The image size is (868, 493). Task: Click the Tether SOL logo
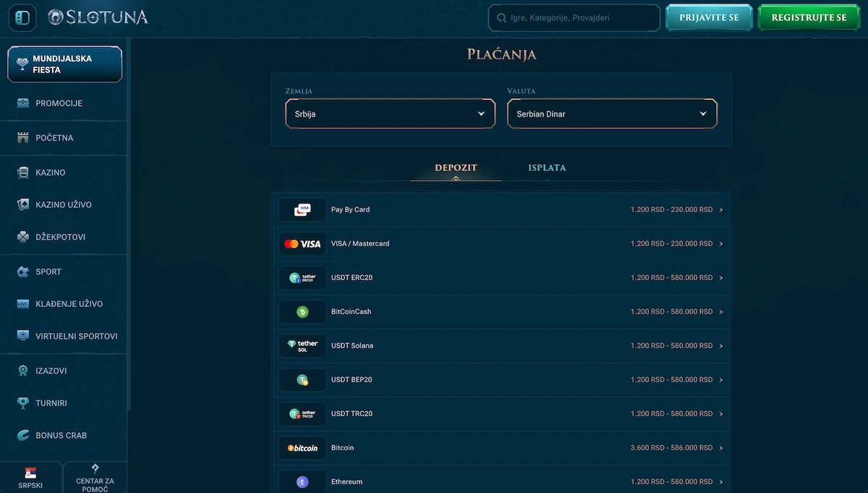point(302,346)
